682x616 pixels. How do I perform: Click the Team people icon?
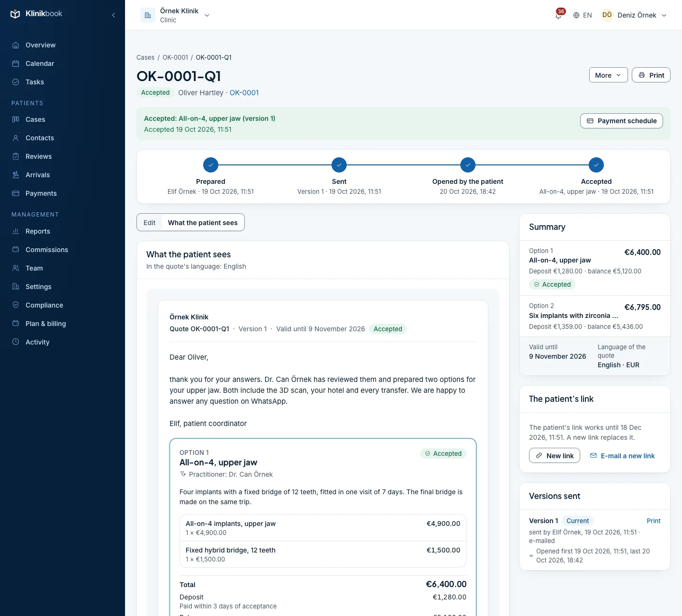(x=16, y=268)
